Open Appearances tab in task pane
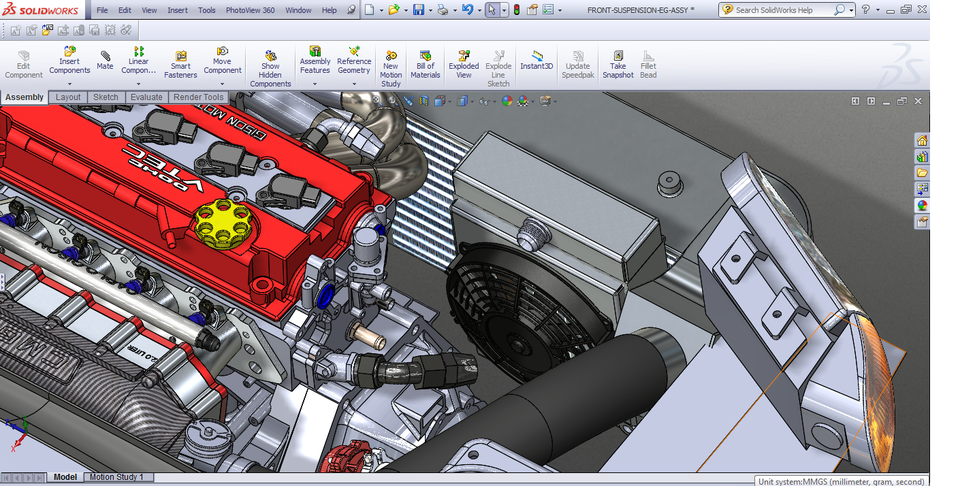 (922, 206)
